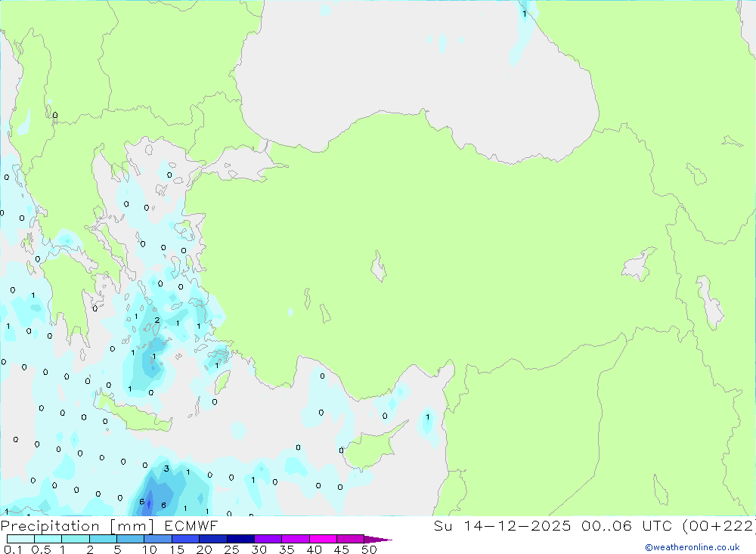756x554 pixels.
Task: Select legend swatch between 25 and 30
Action: [x=240, y=539]
